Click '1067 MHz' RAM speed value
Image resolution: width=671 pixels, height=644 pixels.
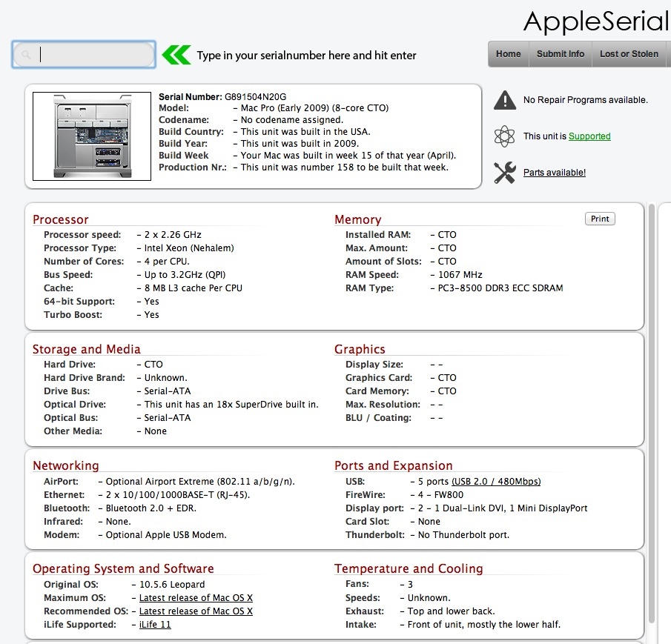[x=460, y=274]
